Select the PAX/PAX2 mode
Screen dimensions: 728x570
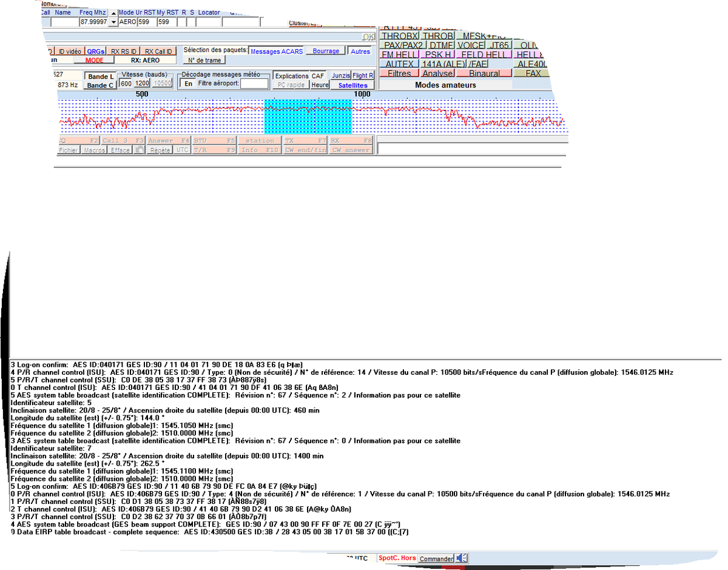(403, 45)
